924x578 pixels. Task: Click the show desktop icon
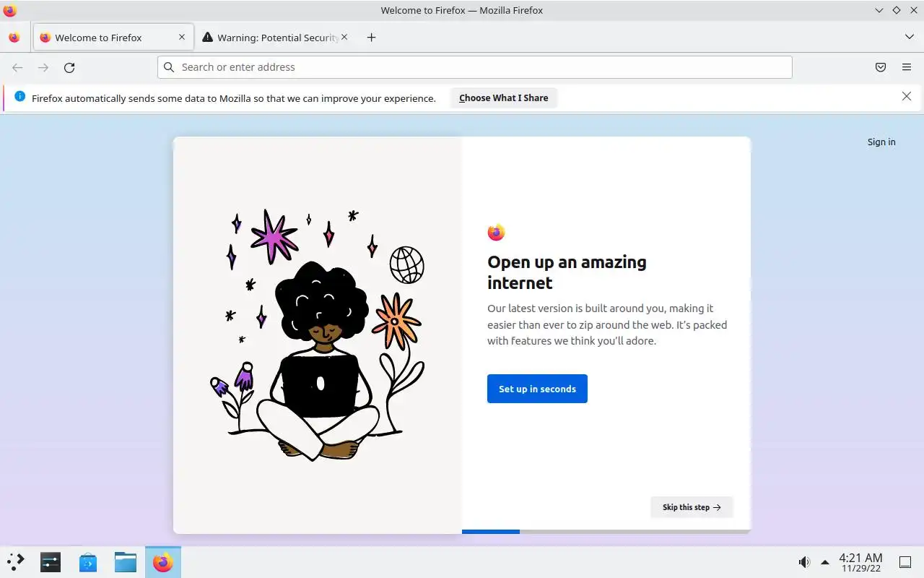[x=905, y=562]
